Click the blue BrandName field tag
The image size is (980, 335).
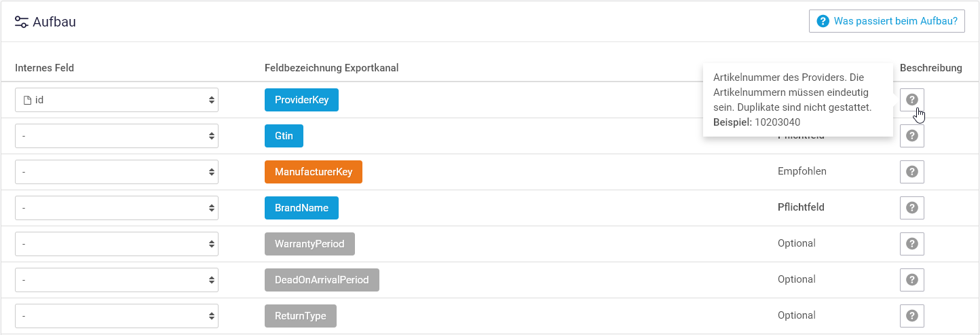[301, 208]
